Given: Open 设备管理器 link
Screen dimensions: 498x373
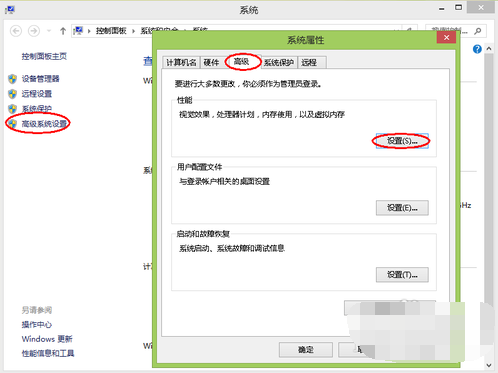Looking at the screenshot, I should point(41,79).
